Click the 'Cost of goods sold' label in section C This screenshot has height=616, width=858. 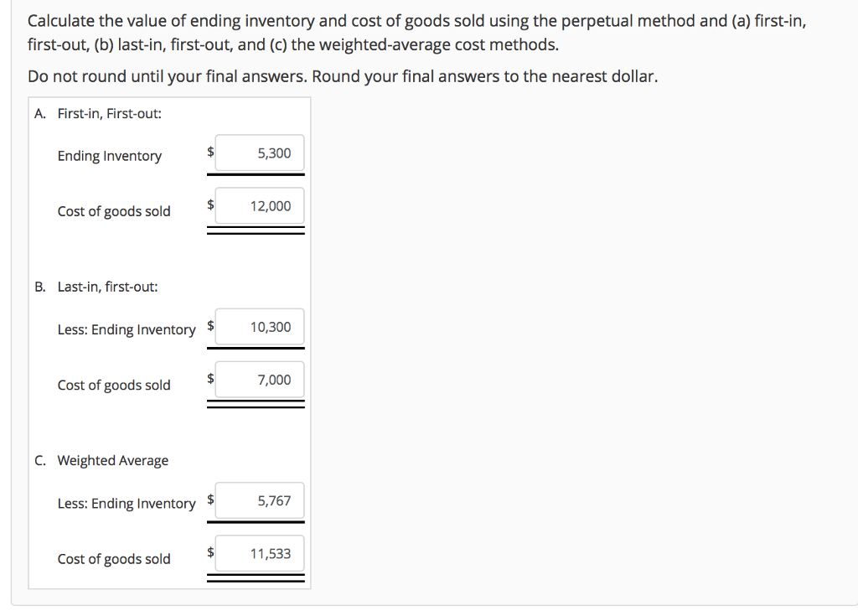(114, 559)
